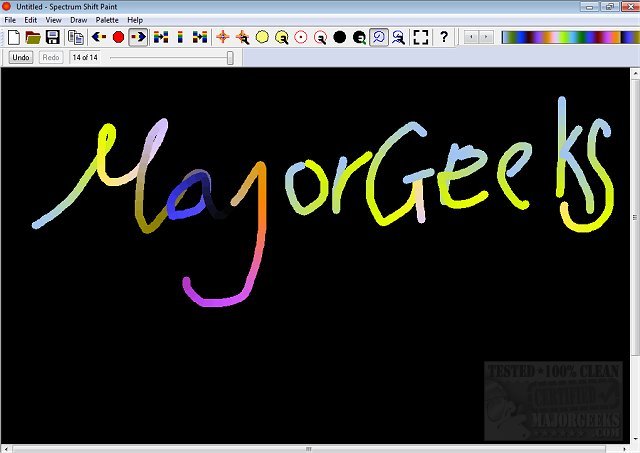The height and width of the screenshot is (453, 640).
Task: Open the Palette menu
Action: coord(107,20)
